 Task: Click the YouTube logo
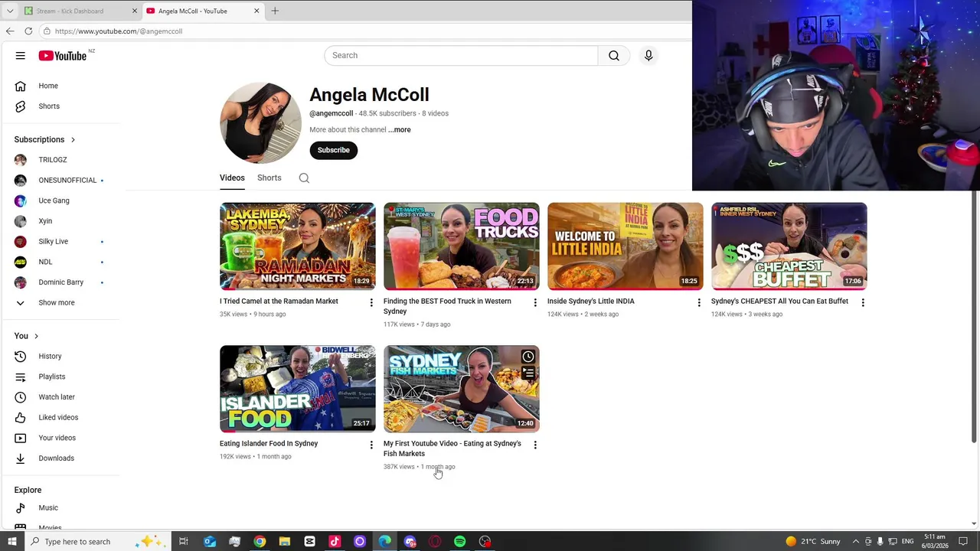point(63,55)
